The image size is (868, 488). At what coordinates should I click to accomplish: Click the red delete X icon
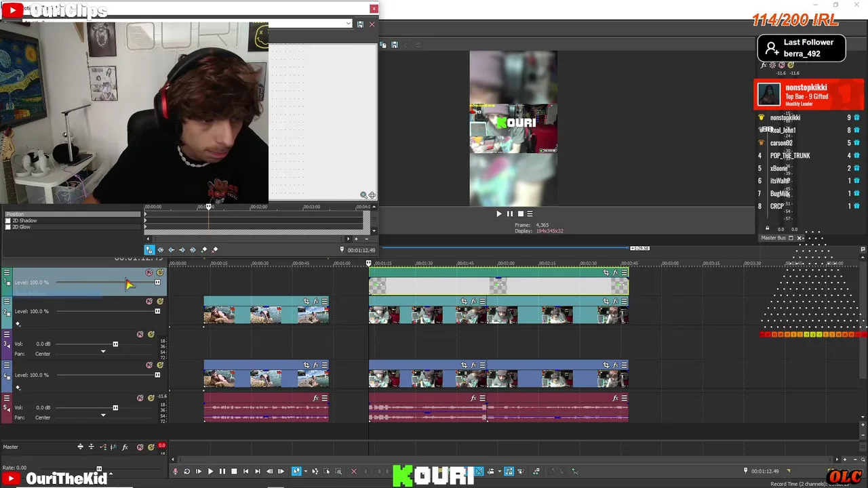353,471
